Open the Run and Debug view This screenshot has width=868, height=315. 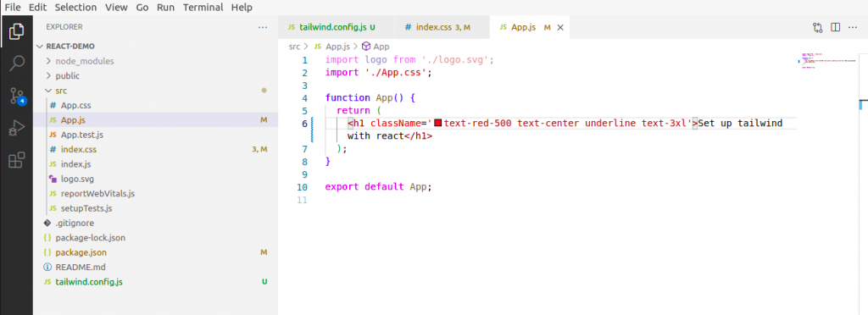[17, 128]
